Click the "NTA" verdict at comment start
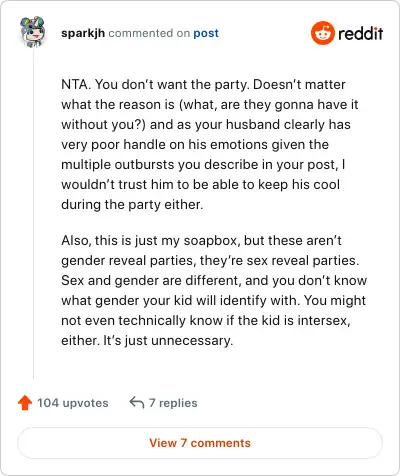This screenshot has width=400, height=476. tap(75, 85)
